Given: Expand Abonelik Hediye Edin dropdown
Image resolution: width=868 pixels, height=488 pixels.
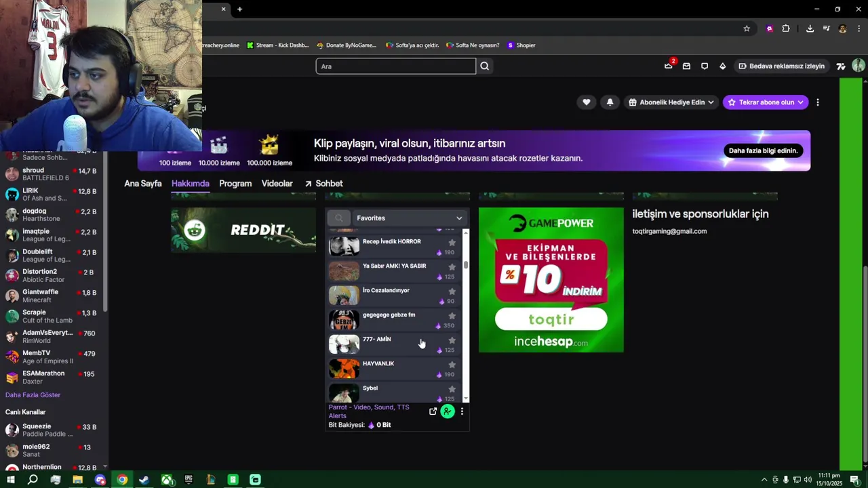Looking at the screenshot, I should click(671, 102).
